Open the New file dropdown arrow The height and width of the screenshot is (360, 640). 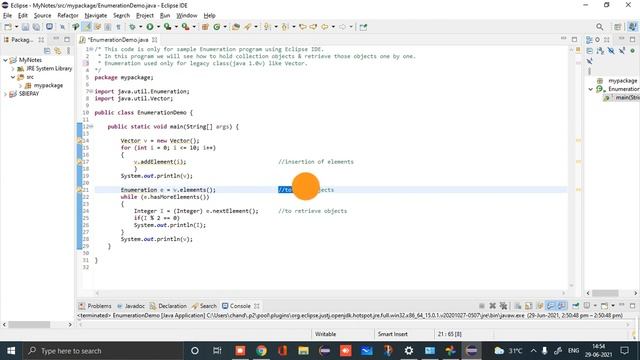(17, 27)
